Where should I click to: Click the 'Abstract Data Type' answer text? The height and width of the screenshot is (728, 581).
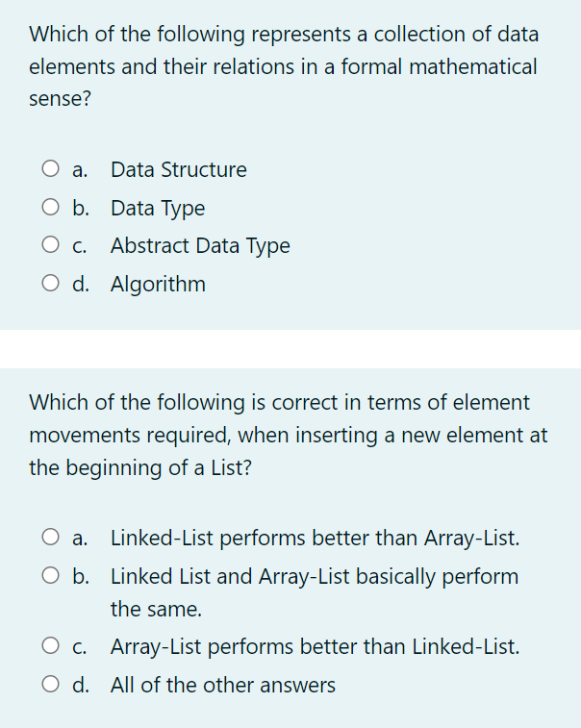pyautogui.click(x=200, y=246)
